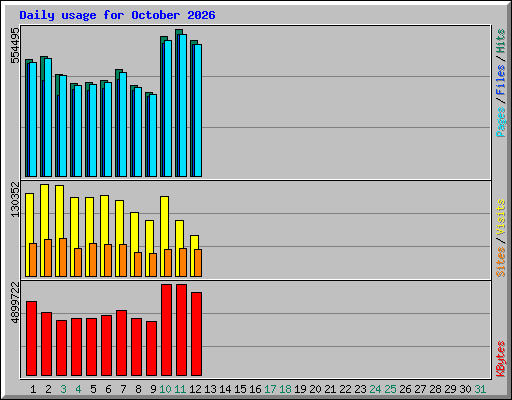Viewport: 512px width, 400px height.
Task: Click the 130352 visits axis value
Action: [x=15, y=199]
